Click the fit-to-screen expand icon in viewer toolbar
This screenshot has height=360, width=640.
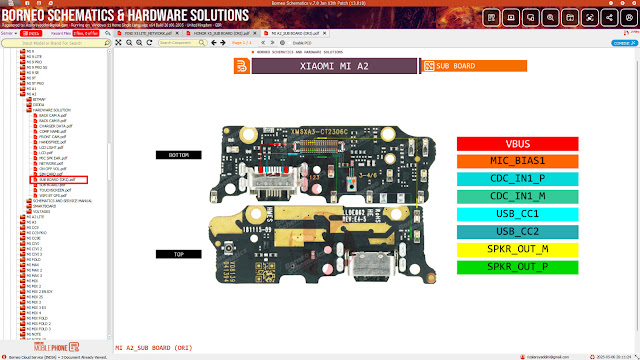click(118, 42)
